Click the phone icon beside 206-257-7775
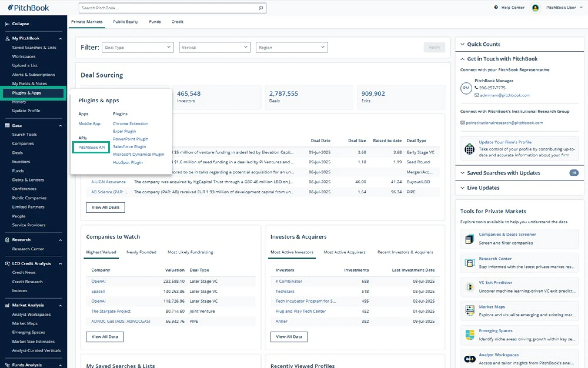This screenshot has width=588, height=368. click(x=476, y=88)
